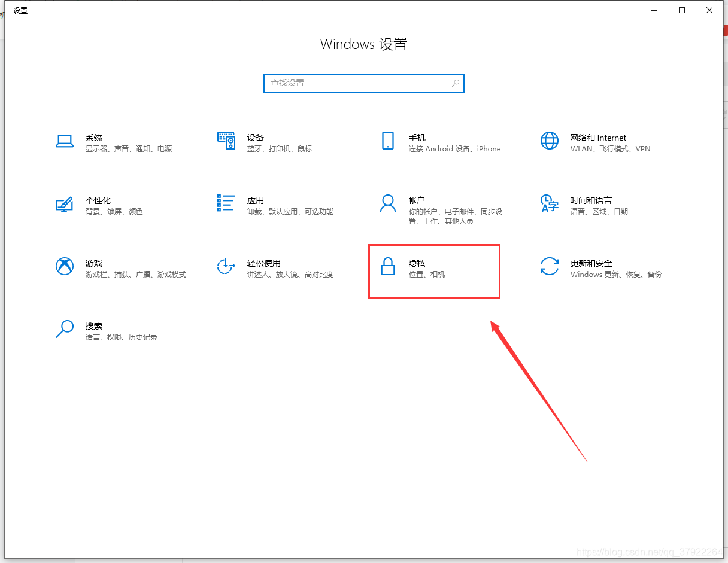Open the Update and Security (更新和安全) icon

[x=549, y=266]
